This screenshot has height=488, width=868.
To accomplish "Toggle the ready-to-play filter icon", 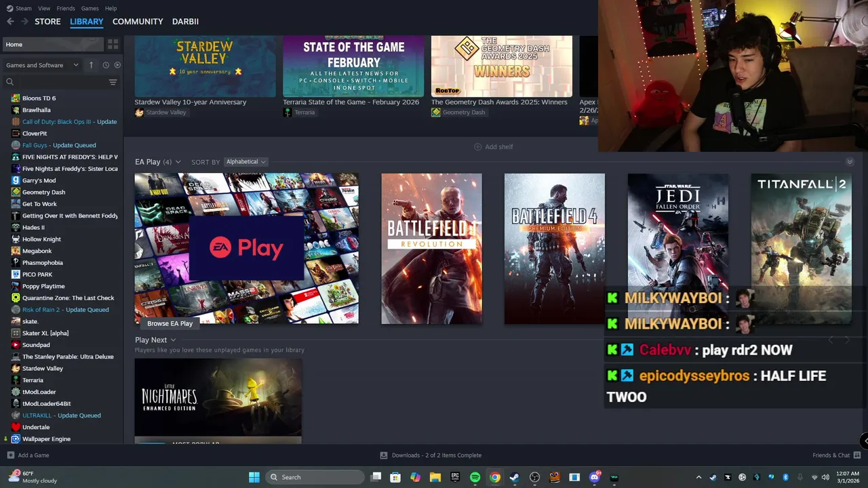I will tap(117, 65).
